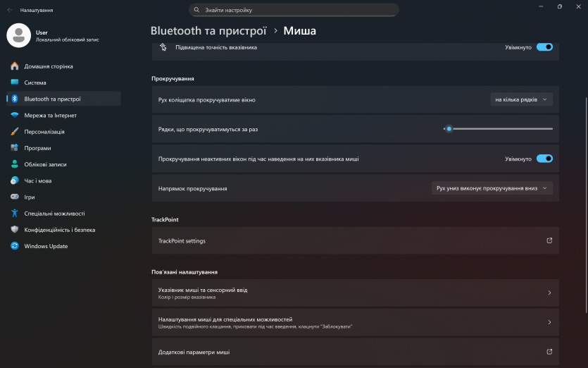Open Спеціальні можливості in sidebar

[54, 214]
